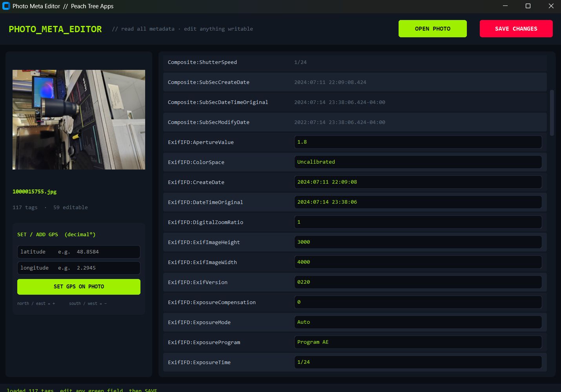
Task: Edit the ExifIFD:ExifVersion field
Action: coord(418,282)
